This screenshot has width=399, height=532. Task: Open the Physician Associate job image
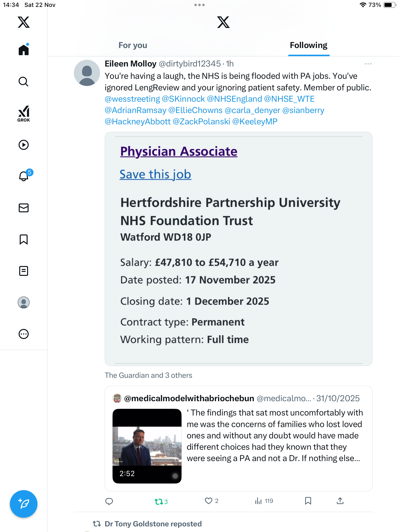(x=238, y=249)
